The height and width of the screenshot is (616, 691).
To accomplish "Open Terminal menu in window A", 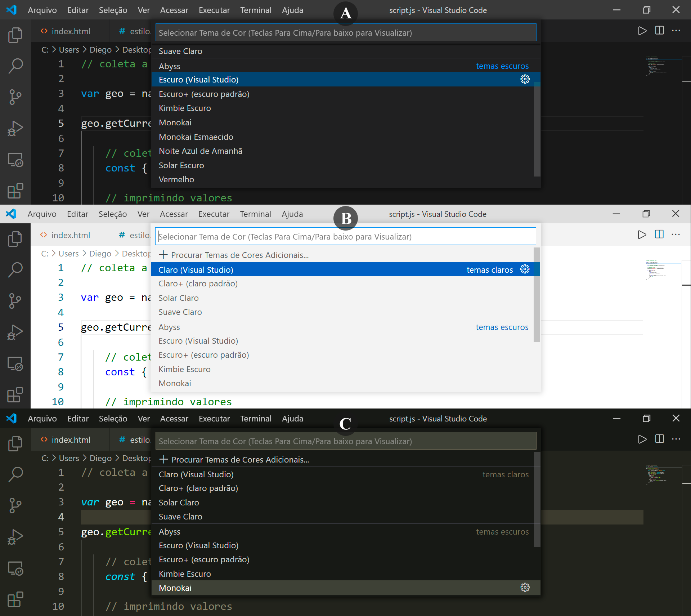I will point(256,10).
